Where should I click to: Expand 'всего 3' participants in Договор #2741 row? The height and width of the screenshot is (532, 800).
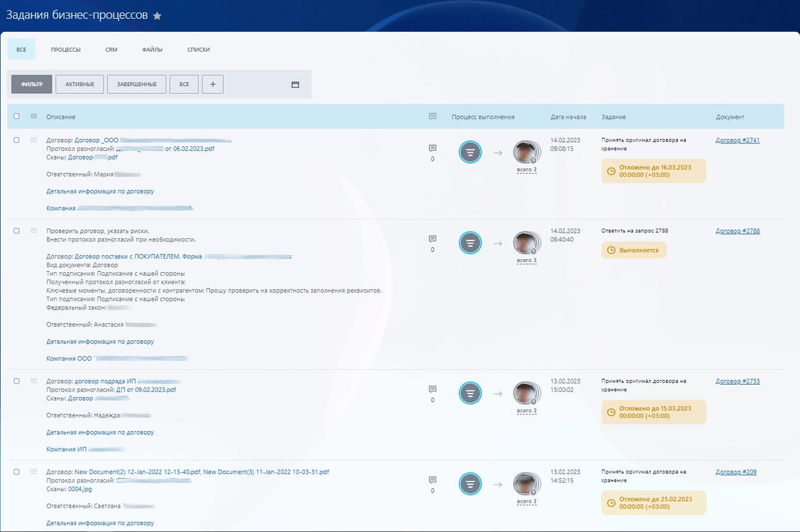coord(527,170)
